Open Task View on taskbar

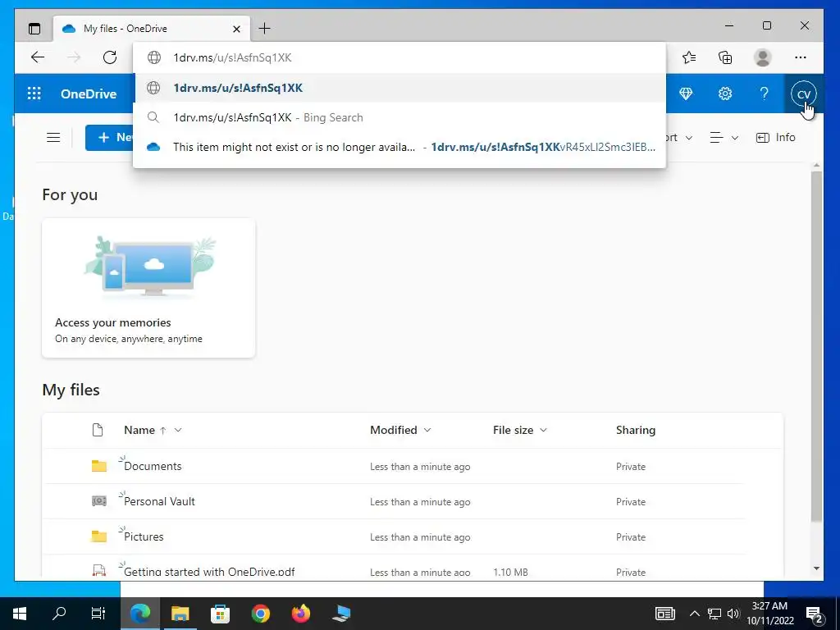tap(98, 614)
